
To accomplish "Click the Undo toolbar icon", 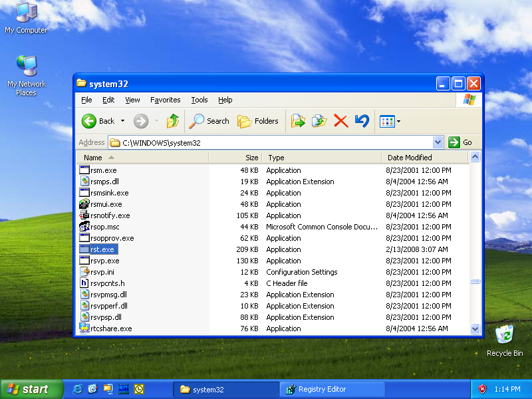I will (362, 121).
